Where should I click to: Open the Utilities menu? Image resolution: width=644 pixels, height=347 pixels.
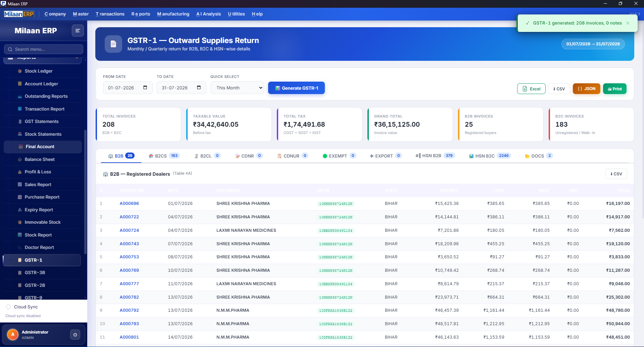(x=236, y=14)
